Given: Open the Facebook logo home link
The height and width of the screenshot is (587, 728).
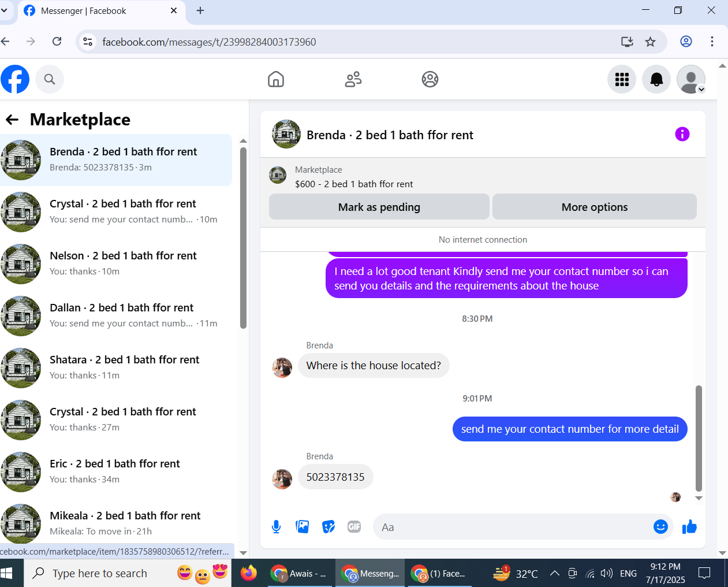Looking at the screenshot, I should 15,79.
